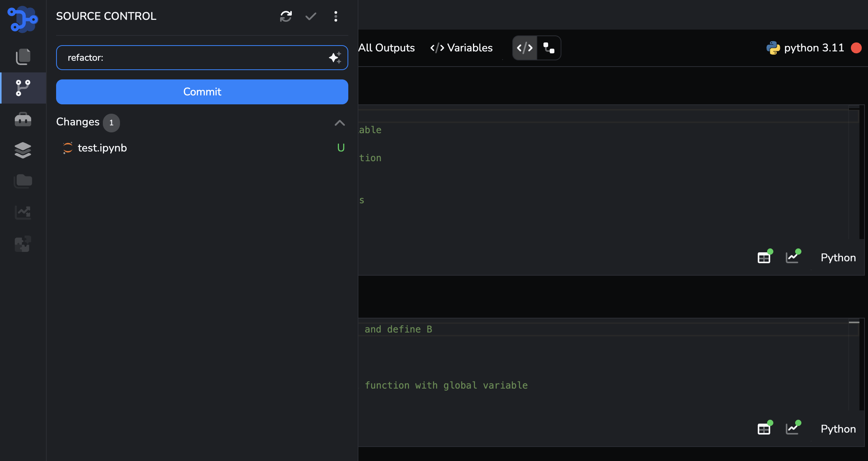Image resolution: width=868 pixels, height=461 pixels.
Task: Open the Source Control overflow menu
Action: pos(335,16)
